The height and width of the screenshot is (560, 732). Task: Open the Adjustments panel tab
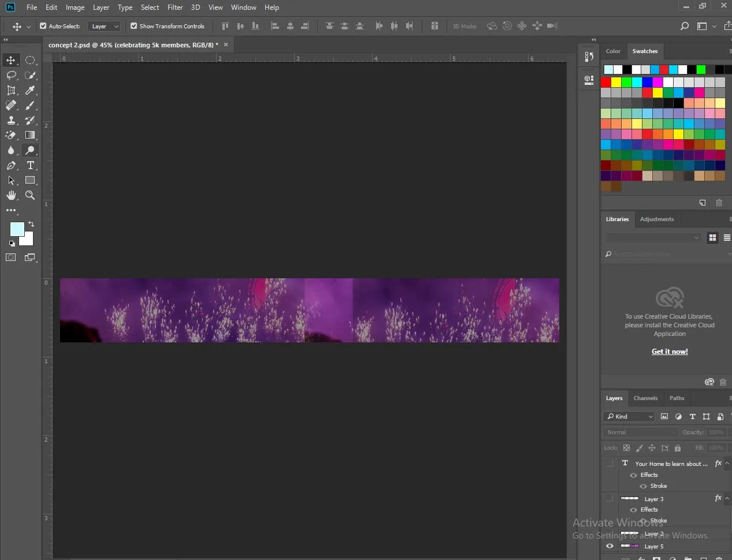click(x=656, y=219)
